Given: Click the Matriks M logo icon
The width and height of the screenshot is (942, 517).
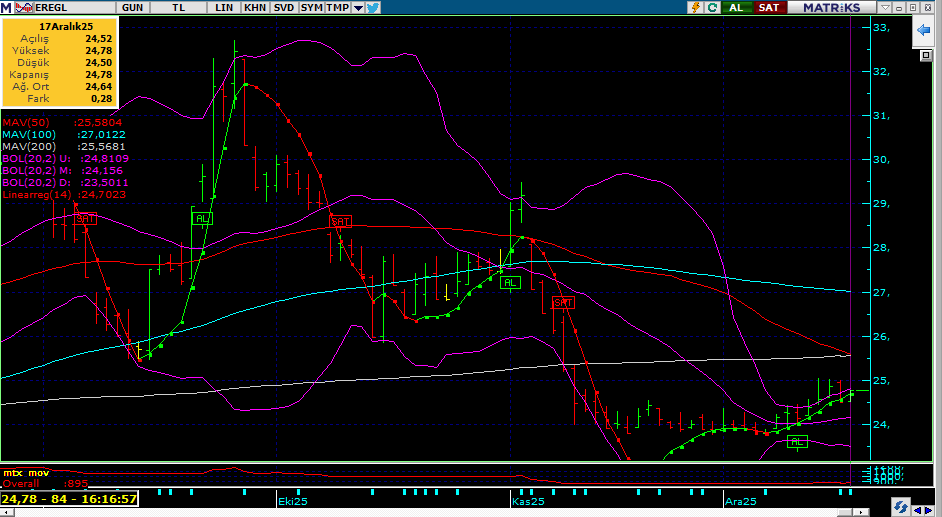Looking at the screenshot, I should pyautogui.click(x=6, y=7).
